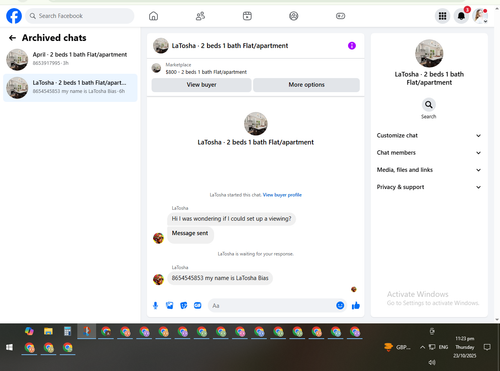Image resolution: width=500 pixels, height=371 pixels.
Task: Choose a GIF icon
Action: click(198, 305)
